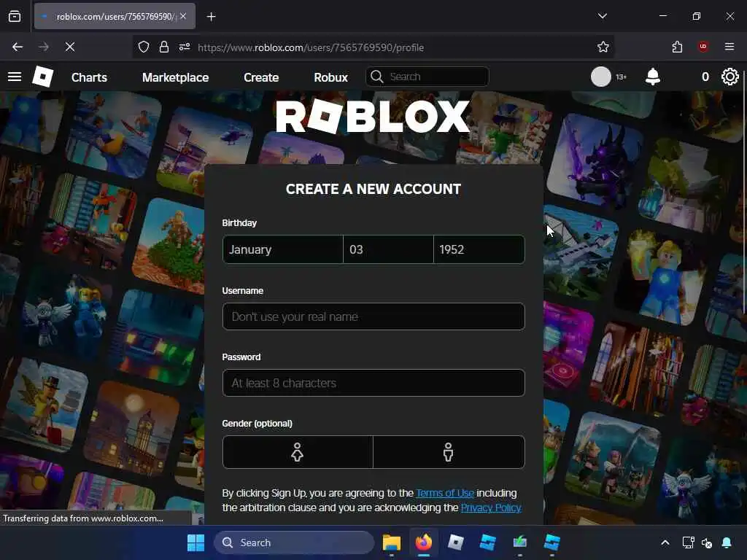Open the first Roblox Studio taskbar icon
Image resolution: width=747 pixels, height=560 pixels.
tap(487, 542)
